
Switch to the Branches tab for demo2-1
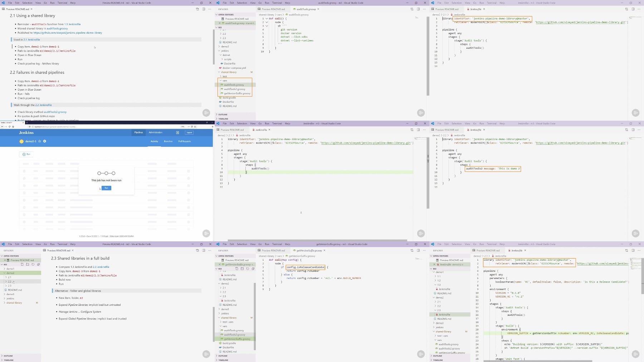pyautogui.click(x=168, y=141)
